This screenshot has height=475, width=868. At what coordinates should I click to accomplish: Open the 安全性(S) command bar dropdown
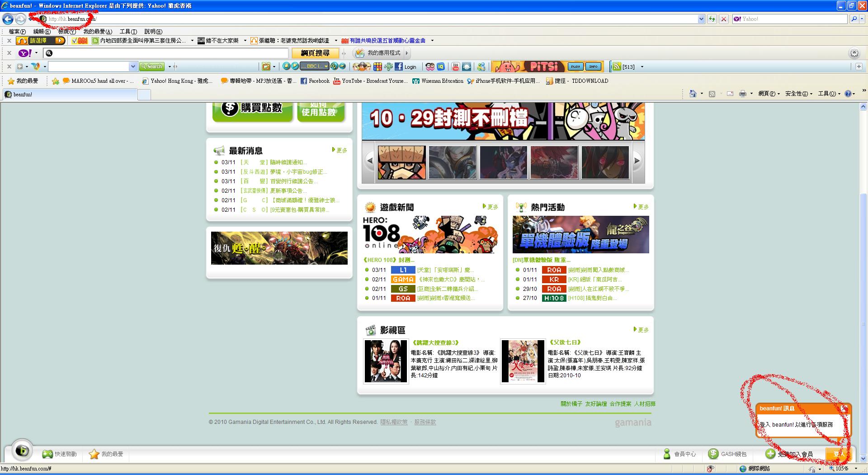[x=799, y=94]
